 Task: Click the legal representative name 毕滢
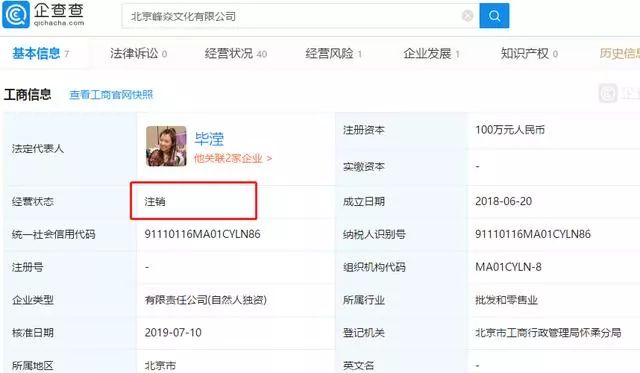pyautogui.click(x=209, y=139)
